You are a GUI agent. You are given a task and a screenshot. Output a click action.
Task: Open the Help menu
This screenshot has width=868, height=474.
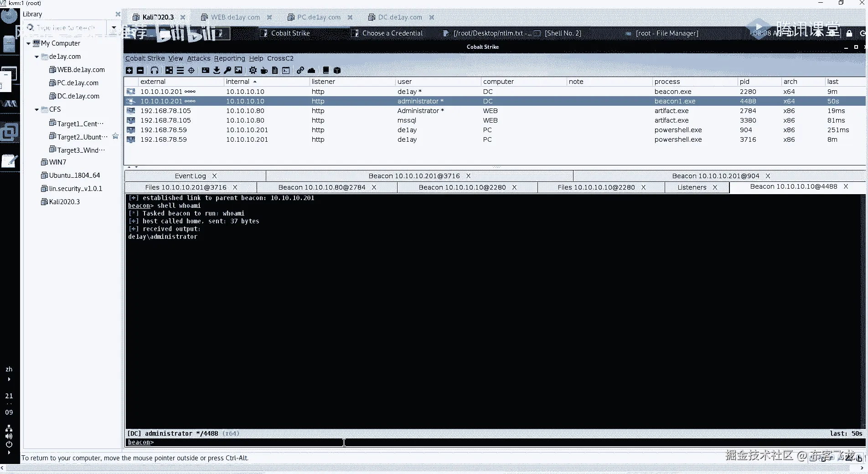tap(256, 58)
